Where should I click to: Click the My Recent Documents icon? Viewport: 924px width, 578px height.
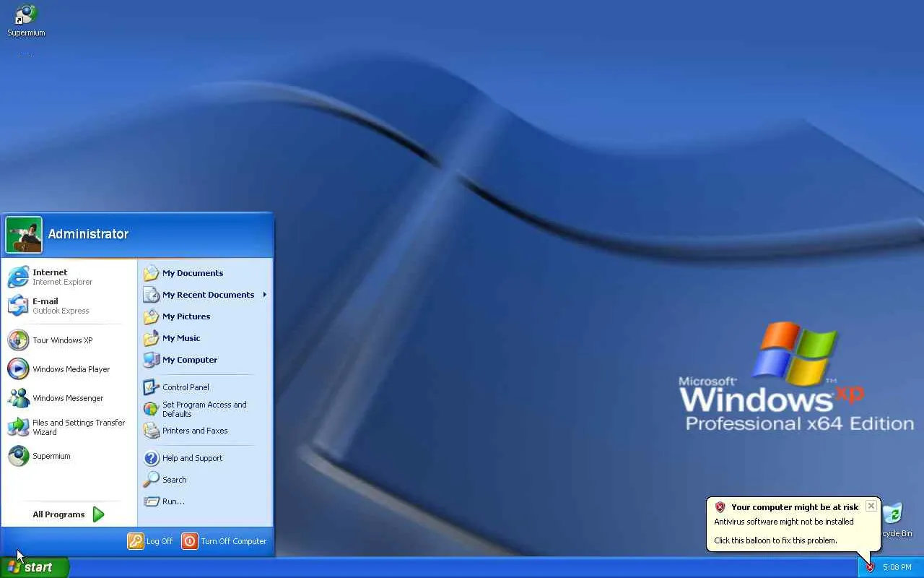[x=151, y=295]
